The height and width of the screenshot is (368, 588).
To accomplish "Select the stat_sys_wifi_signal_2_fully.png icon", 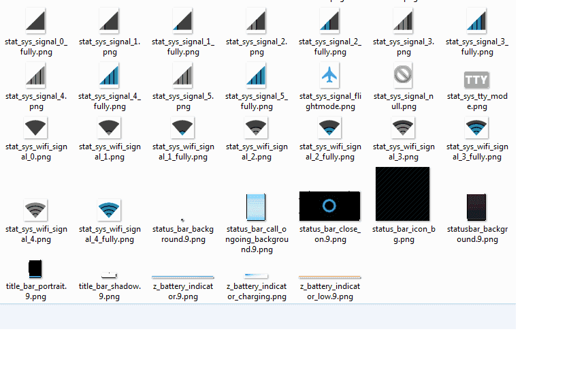I will coord(329,127).
